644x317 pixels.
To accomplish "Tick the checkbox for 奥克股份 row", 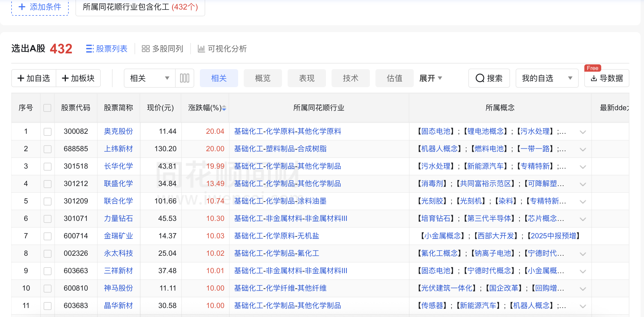I will tap(47, 132).
